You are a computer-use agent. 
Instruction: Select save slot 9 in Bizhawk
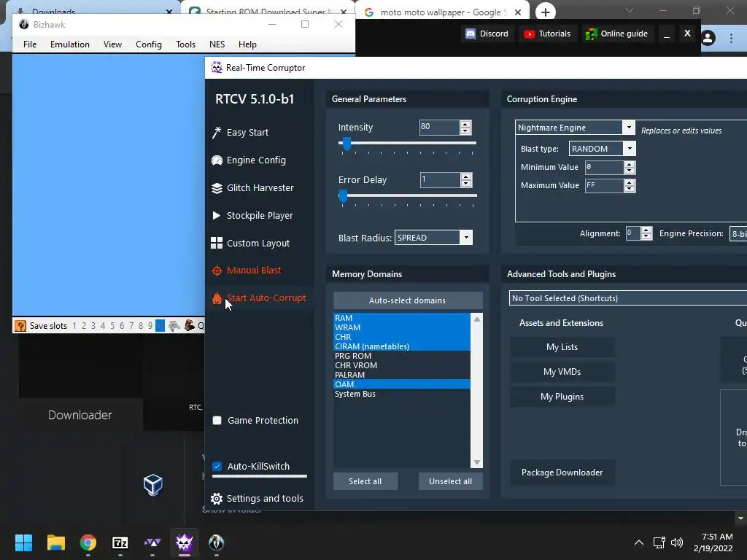pos(150,326)
